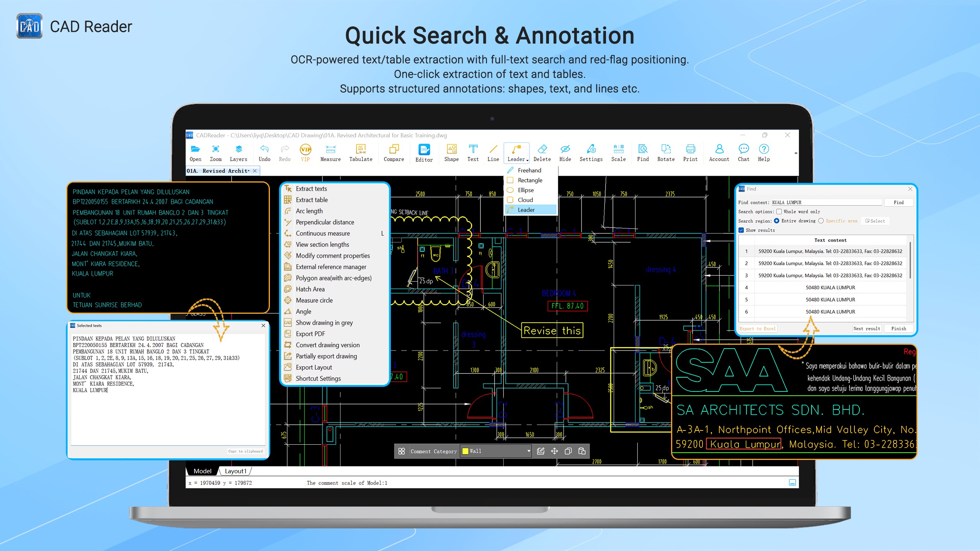Toggle the Hide annotations tool
The height and width of the screenshot is (551, 980).
click(565, 153)
